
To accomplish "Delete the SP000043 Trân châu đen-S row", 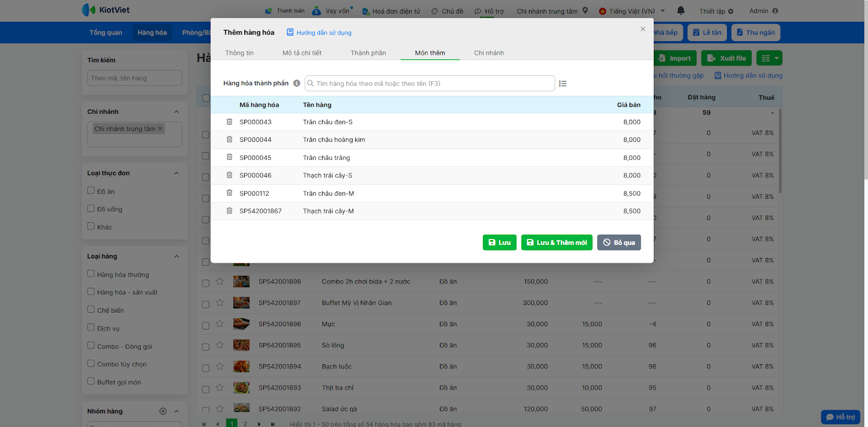I will tap(229, 122).
